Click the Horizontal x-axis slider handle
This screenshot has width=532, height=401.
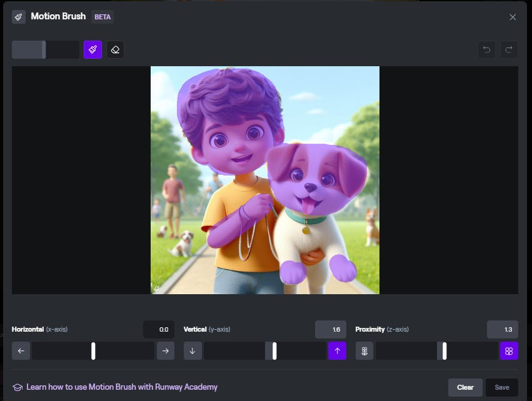(x=93, y=351)
